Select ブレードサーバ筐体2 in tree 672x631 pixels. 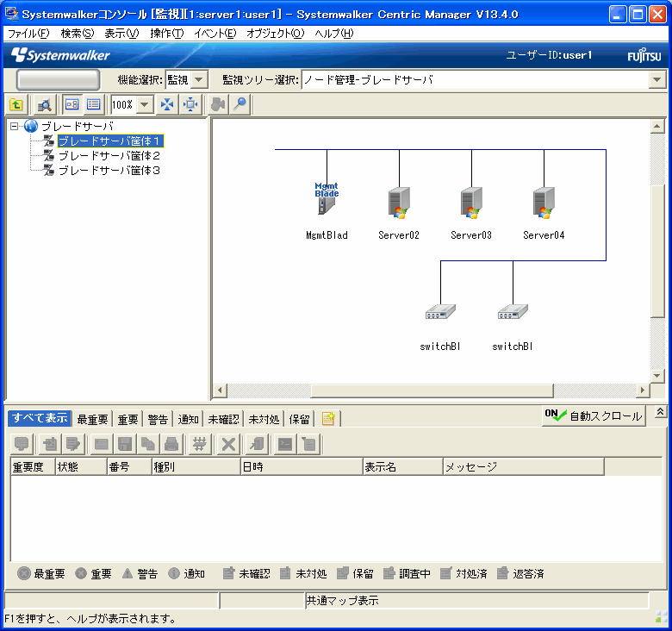point(109,156)
